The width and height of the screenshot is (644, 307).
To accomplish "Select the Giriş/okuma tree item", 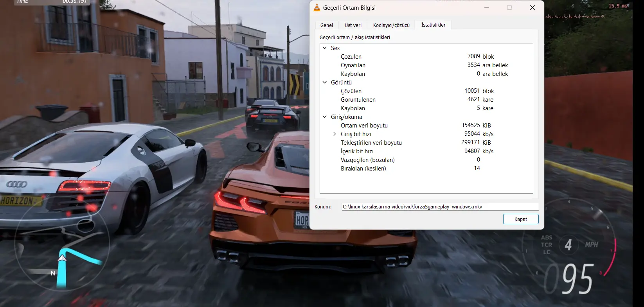I will click(347, 117).
